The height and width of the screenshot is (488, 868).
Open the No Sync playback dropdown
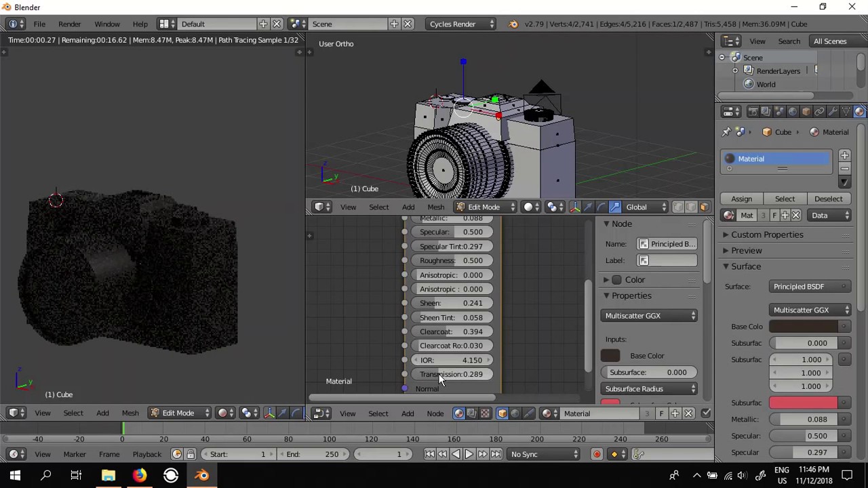[x=545, y=454]
